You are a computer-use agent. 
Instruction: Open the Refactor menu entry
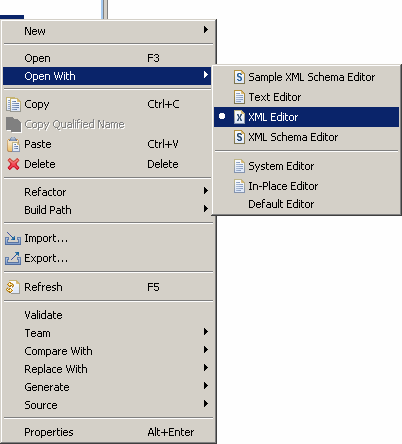click(108, 192)
